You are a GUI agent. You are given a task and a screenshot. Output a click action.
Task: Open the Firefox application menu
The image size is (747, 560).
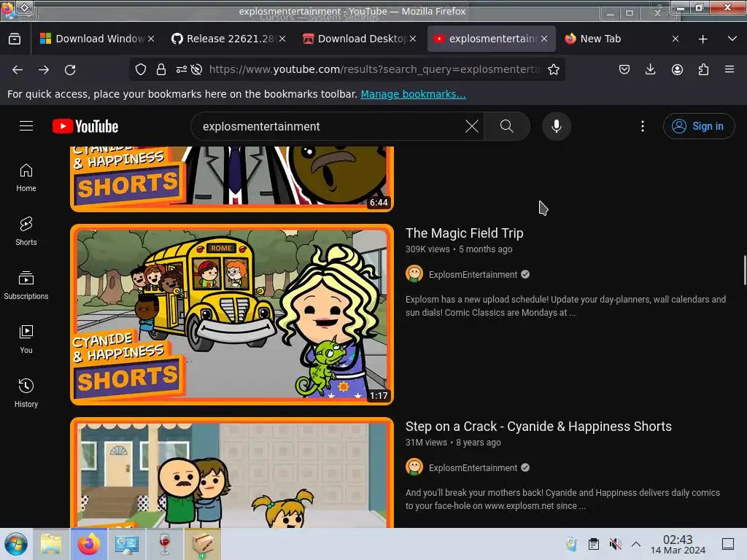(729, 69)
